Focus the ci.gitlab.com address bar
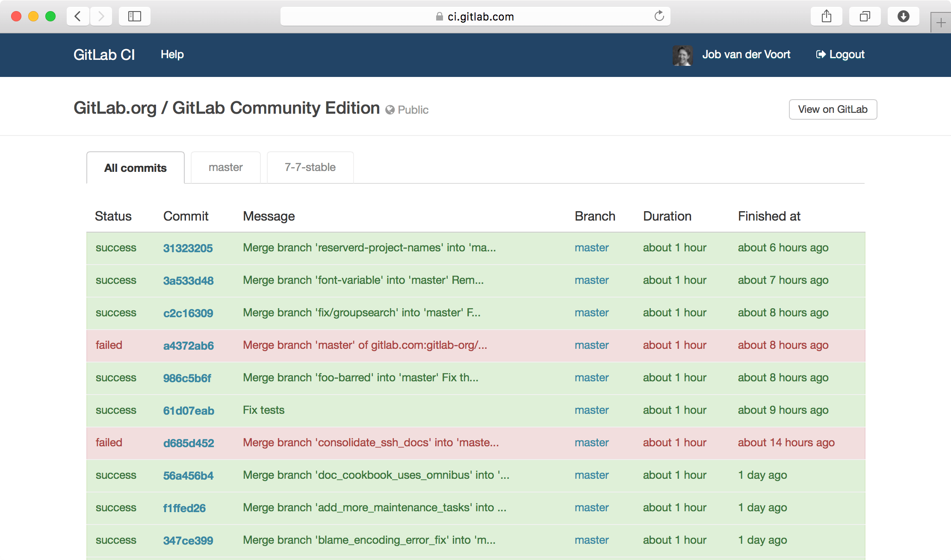Screen dimensions: 951x560 (475, 17)
